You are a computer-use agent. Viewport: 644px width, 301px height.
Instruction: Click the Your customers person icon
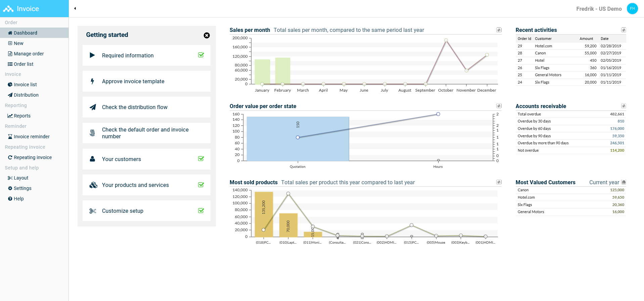tap(92, 159)
